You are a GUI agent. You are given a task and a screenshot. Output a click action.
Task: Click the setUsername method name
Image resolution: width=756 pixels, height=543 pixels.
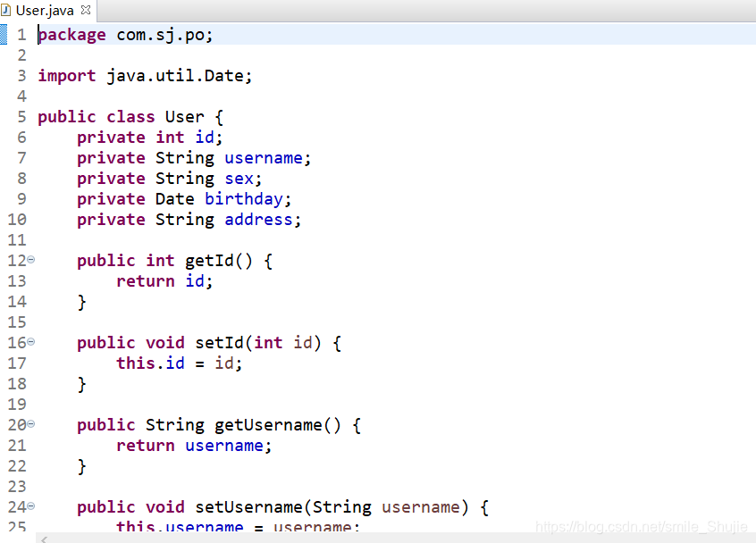[248, 507]
